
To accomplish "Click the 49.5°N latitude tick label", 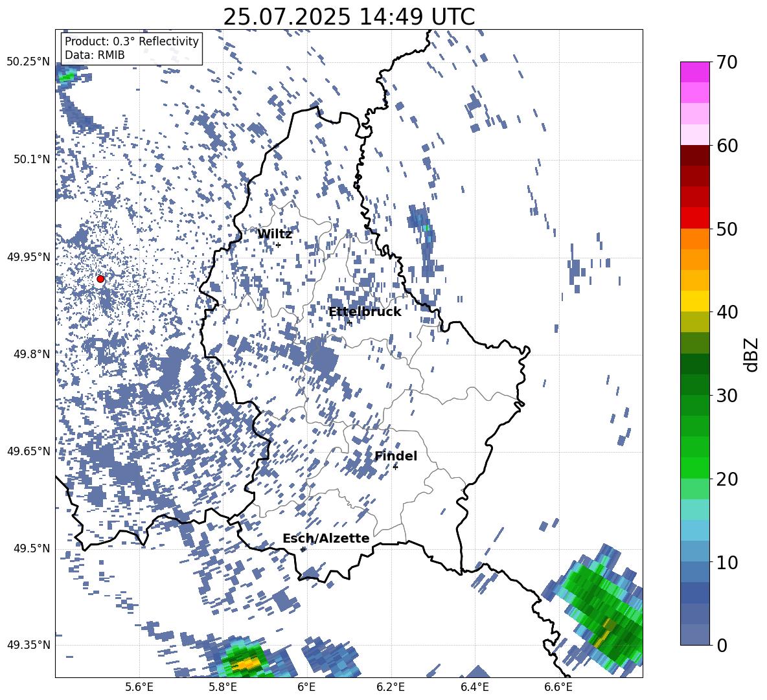I will click(32, 548).
